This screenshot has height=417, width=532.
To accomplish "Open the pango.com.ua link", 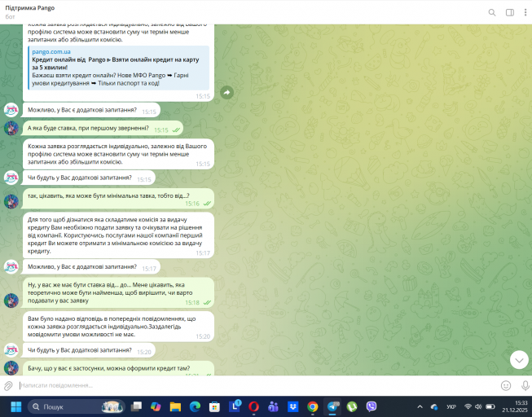I will click(x=51, y=52).
